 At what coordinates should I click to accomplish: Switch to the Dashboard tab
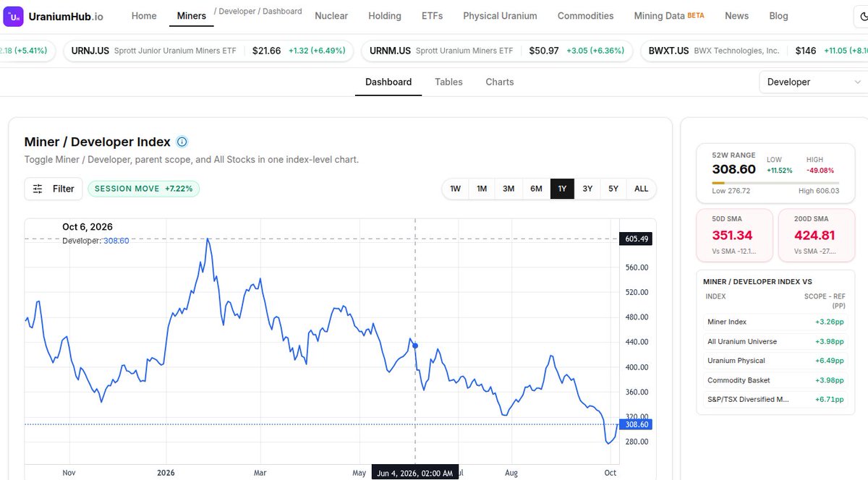(x=388, y=82)
